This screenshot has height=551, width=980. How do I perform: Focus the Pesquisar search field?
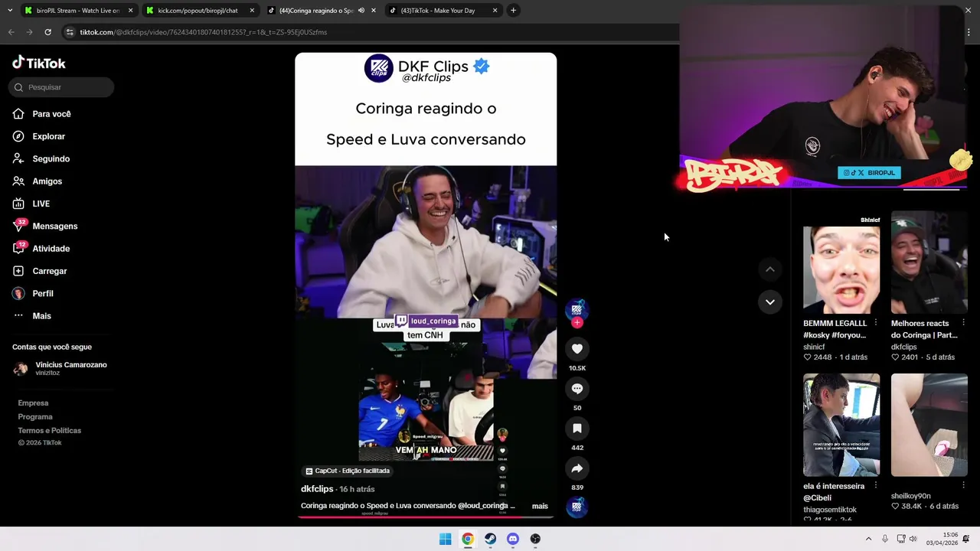[61, 87]
